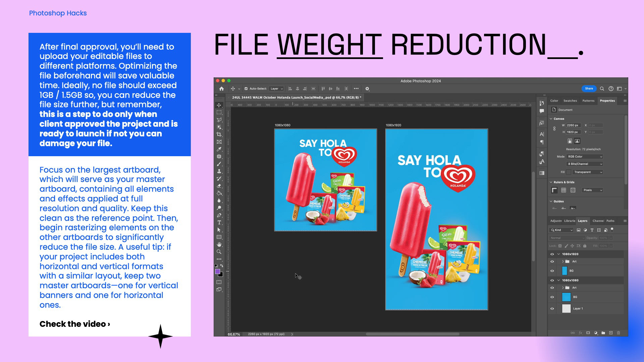The image size is (644, 362).
Task: Filter layers by type (T) icon
Action: tap(592, 230)
